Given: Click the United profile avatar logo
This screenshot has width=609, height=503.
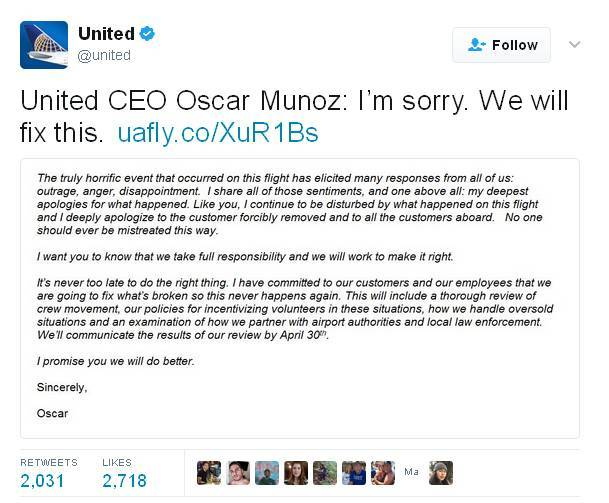Looking at the screenshot, I should (x=44, y=45).
